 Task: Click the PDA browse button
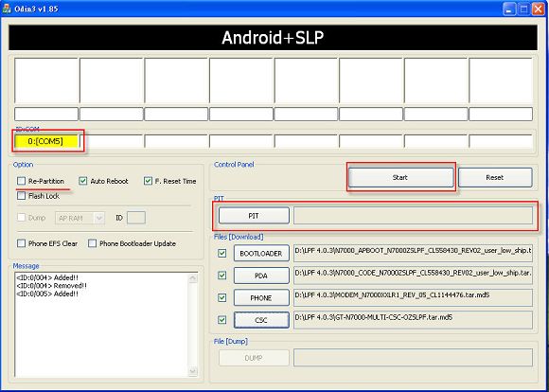261,276
